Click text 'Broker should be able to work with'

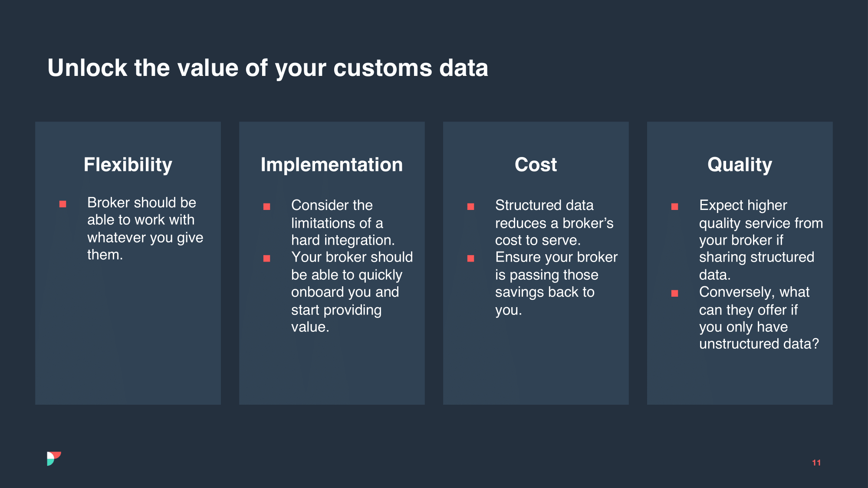click(x=141, y=211)
